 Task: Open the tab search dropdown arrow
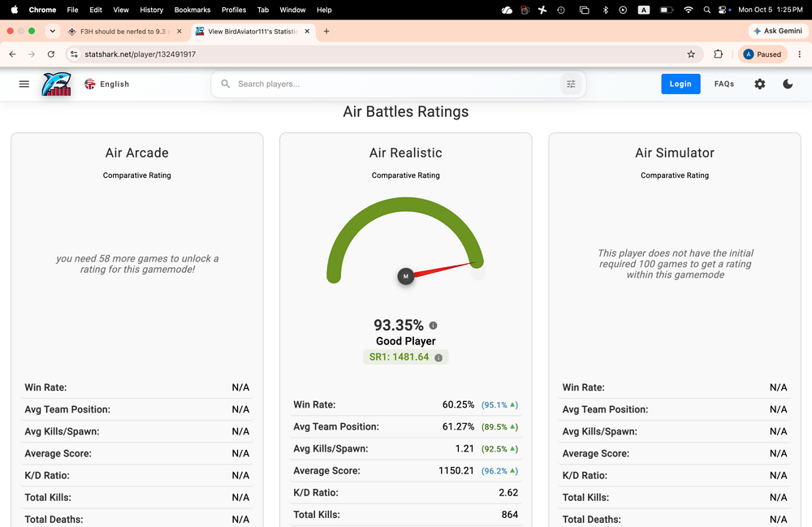click(52, 31)
